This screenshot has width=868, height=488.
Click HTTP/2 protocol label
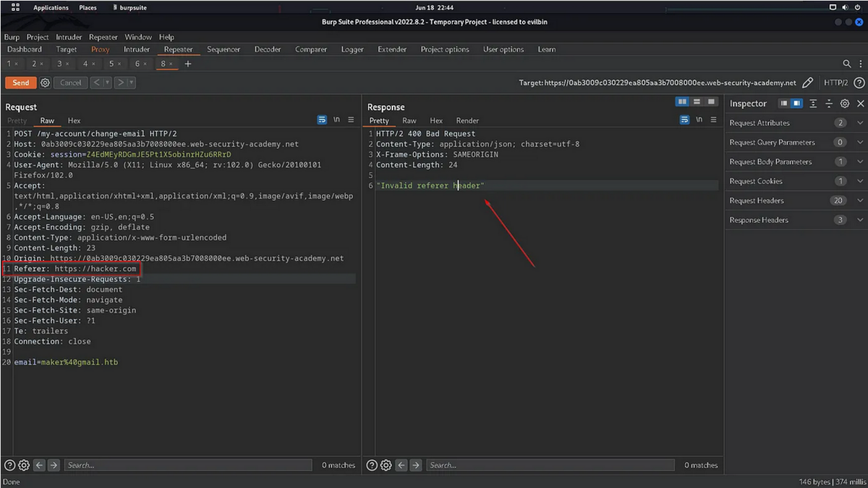click(x=835, y=83)
